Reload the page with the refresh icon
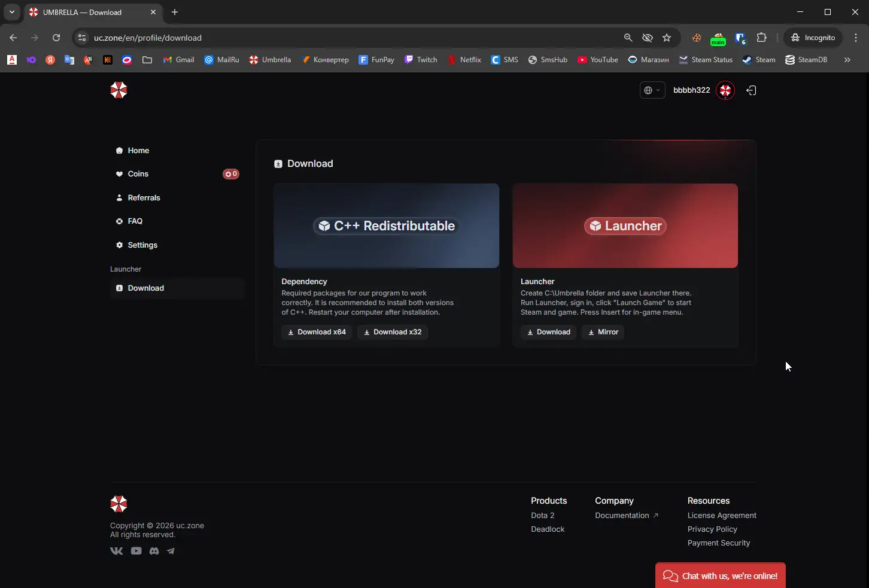The height and width of the screenshot is (588, 869). (56, 38)
